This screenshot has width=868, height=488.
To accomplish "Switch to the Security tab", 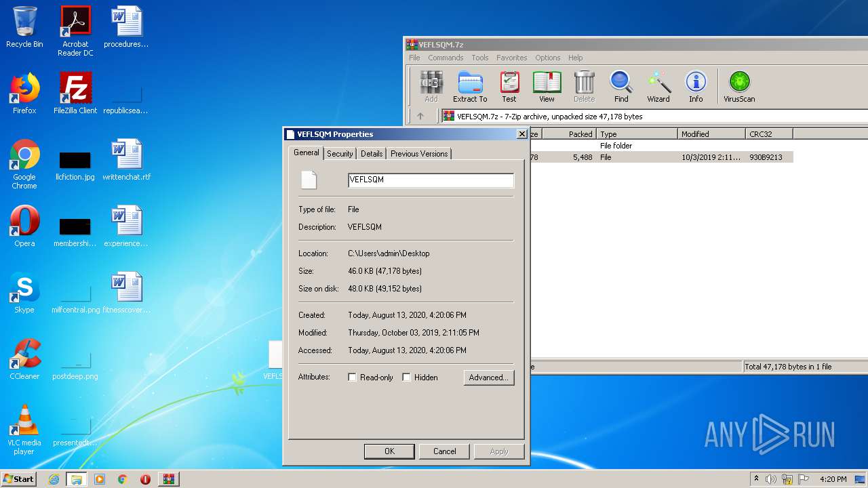I will pos(340,154).
